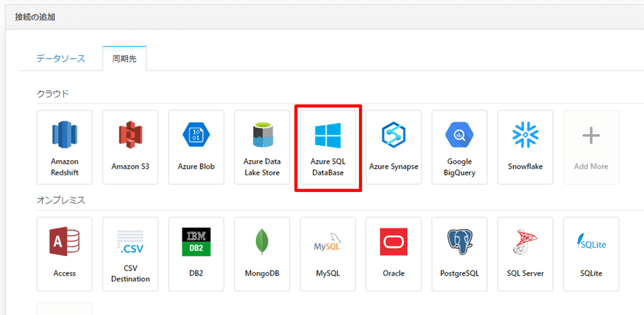
Task: Select the MongoDB leaf icon
Action: tap(262, 253)
